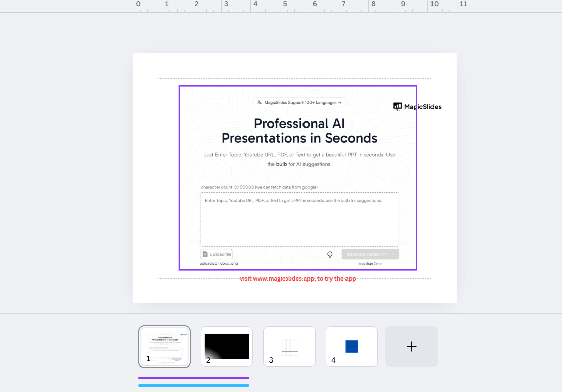
Task: Click the purple timeline bar below slides
Action: point(194,378)
